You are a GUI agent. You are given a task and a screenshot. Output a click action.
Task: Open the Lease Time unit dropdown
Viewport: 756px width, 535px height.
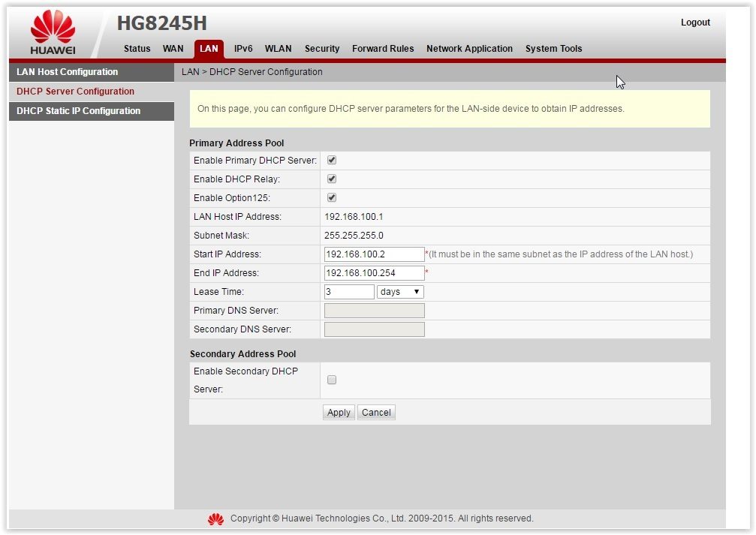400,292
